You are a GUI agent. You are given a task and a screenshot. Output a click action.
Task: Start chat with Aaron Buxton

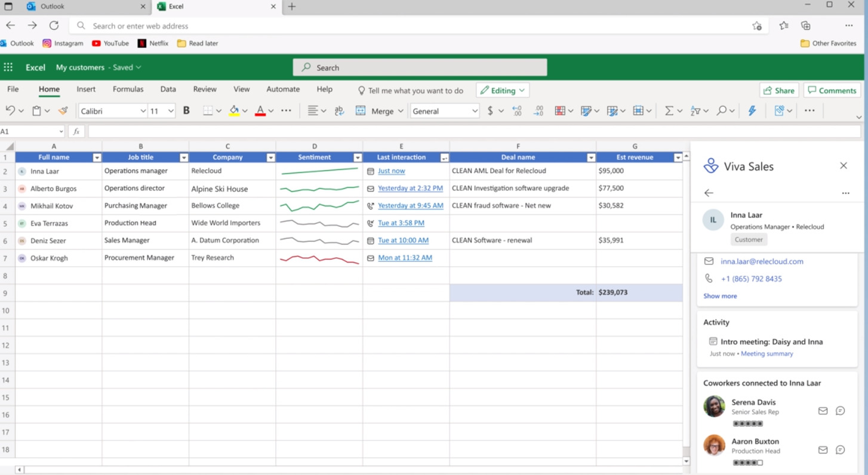840,450
